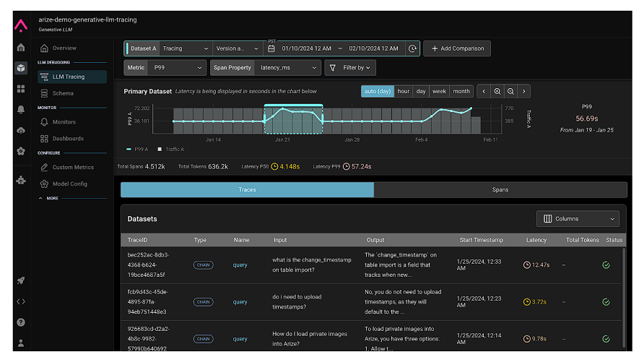Screen dimensions: 644x357
Task: Open the Columns dropdown
Action: coord(578,219)
